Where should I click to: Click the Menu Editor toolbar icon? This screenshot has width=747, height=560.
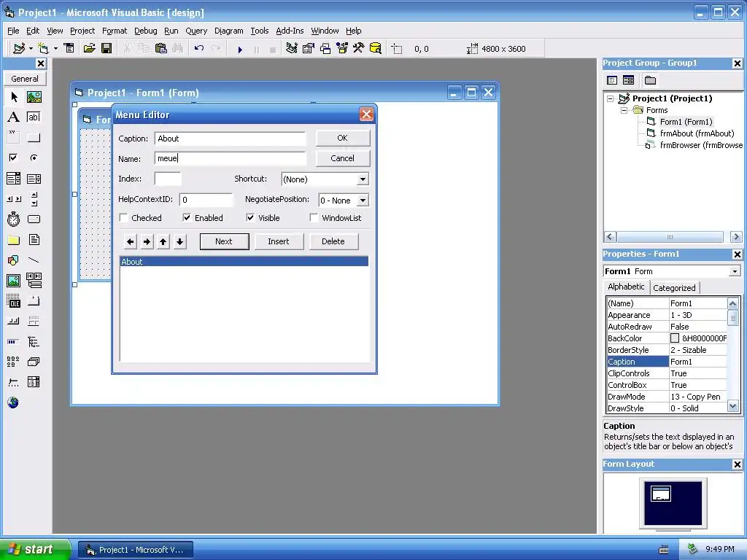(x=69, y=49)
